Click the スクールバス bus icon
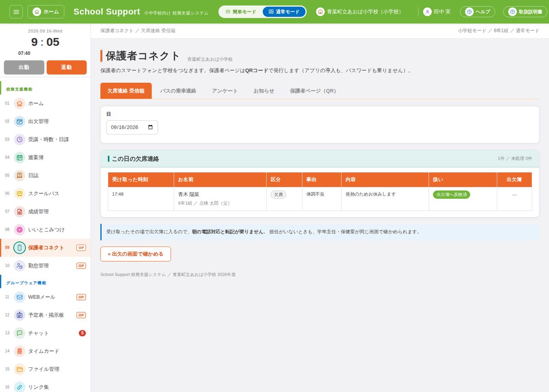 click(x=19, y=193)
